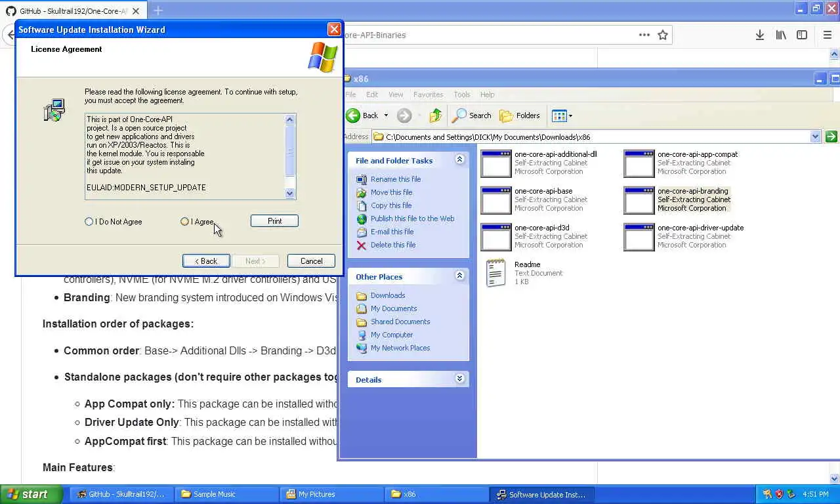
Task: Click Rename this file task
Action: tap(396, 179)
